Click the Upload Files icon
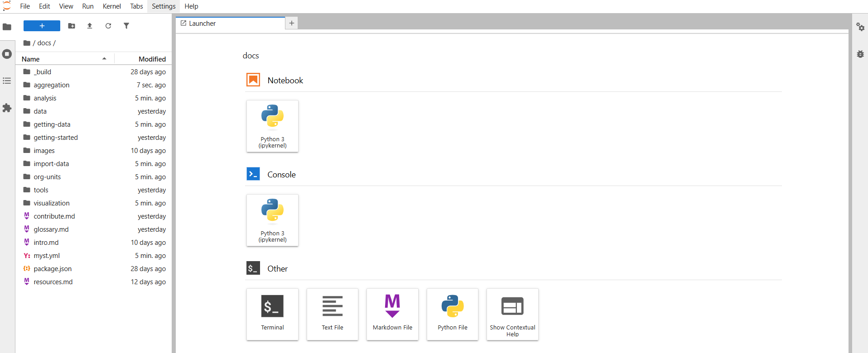 pyautogui.click(x=90, y=26)
